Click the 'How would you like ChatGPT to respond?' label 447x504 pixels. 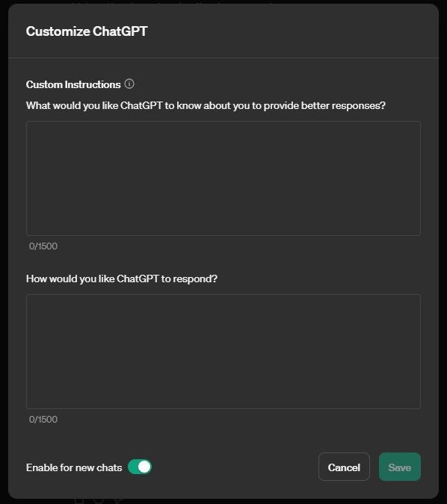point(122,279)
